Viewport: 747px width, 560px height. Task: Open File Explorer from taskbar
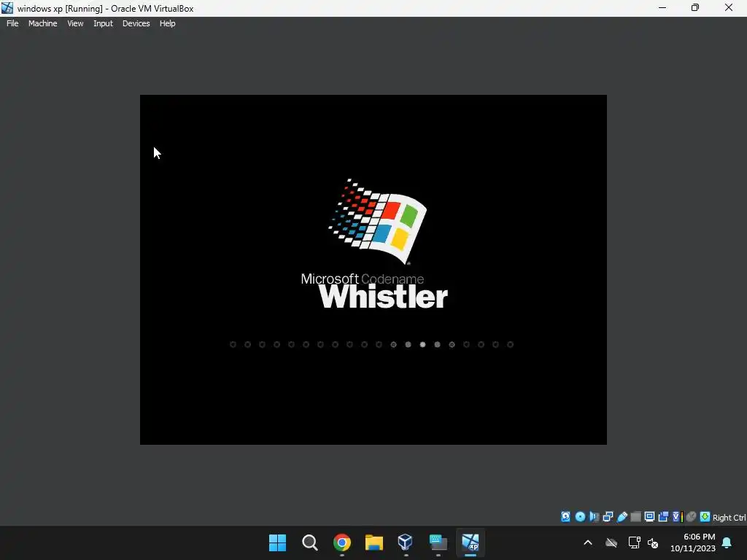click(374, 542)
